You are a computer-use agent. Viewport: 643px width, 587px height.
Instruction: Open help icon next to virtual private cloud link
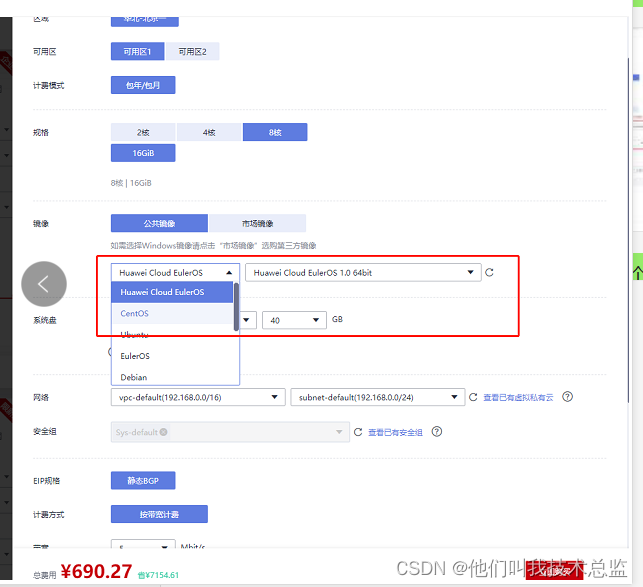tap(568, 397)
